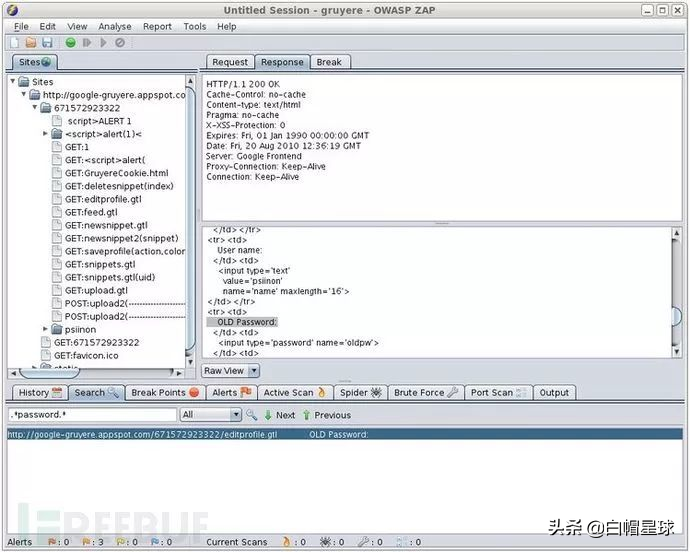
Task: Select GET:upload.gtl entry
Action: 90,291
